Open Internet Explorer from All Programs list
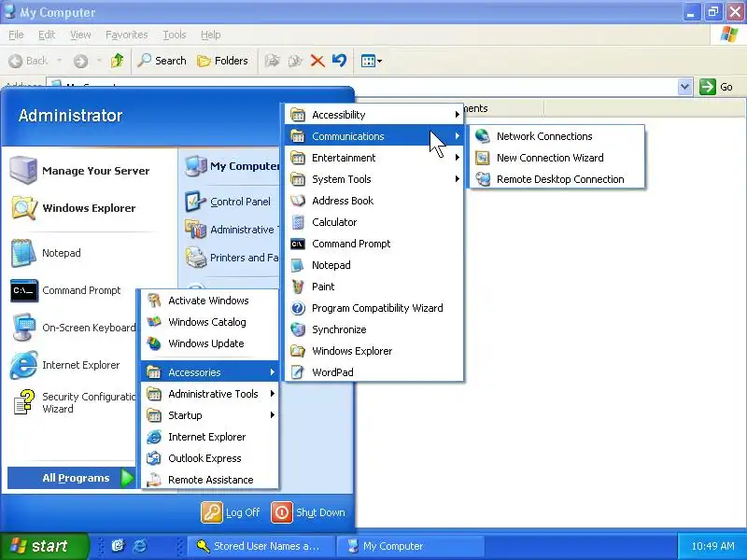 (x=209, y=437)
